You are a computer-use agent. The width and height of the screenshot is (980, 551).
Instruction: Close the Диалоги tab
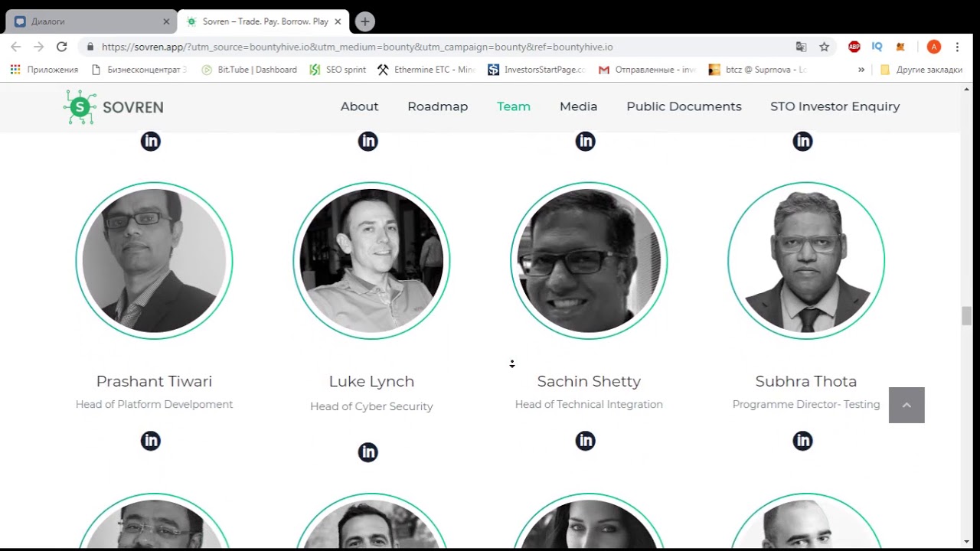coord(166,21)
